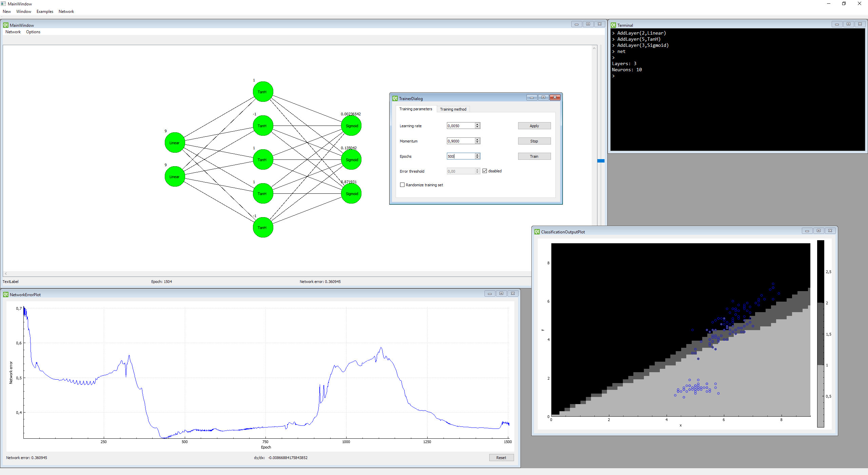
Task: Click the top TanH neuron node
Action: (263, 92)
